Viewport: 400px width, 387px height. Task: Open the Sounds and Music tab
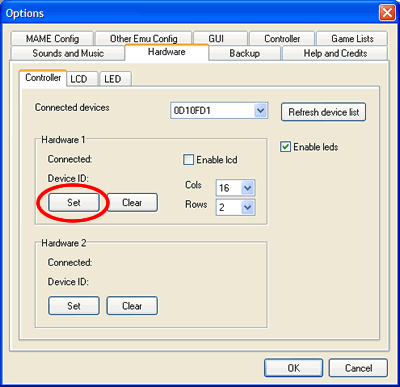tap(68, 53)
